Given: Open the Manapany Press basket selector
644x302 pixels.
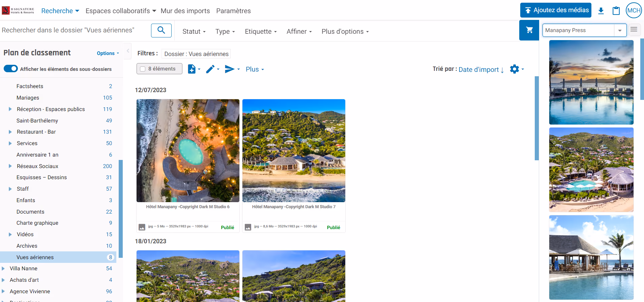Looking at the screenshot, I should point(584,30).
